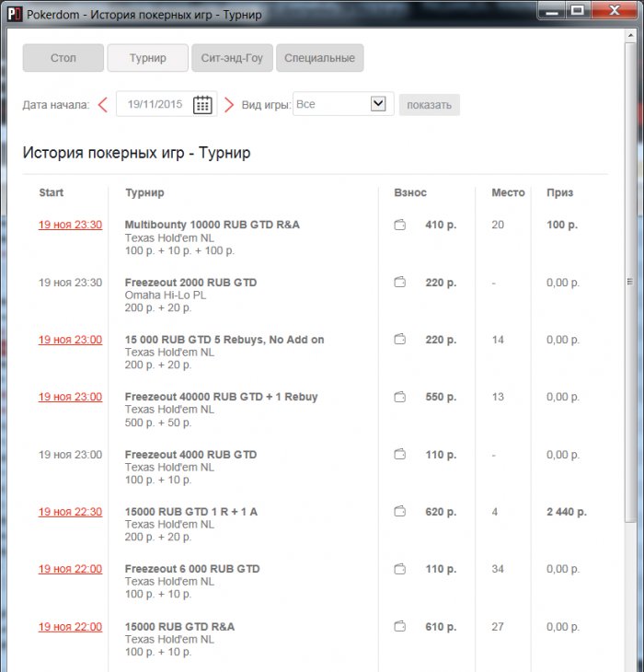Image resolution: width=644 pixels, height=672 pixels.
Task: Click title Freezeout 40000 RUB GTD + 1 Rebuy
Action: tap(222, 397)
